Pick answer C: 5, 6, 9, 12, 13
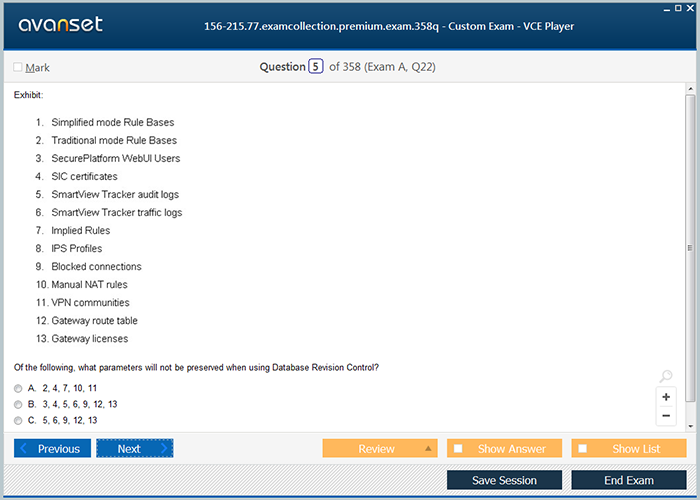This screenshot has height=500, width=700. coord(18,420)
